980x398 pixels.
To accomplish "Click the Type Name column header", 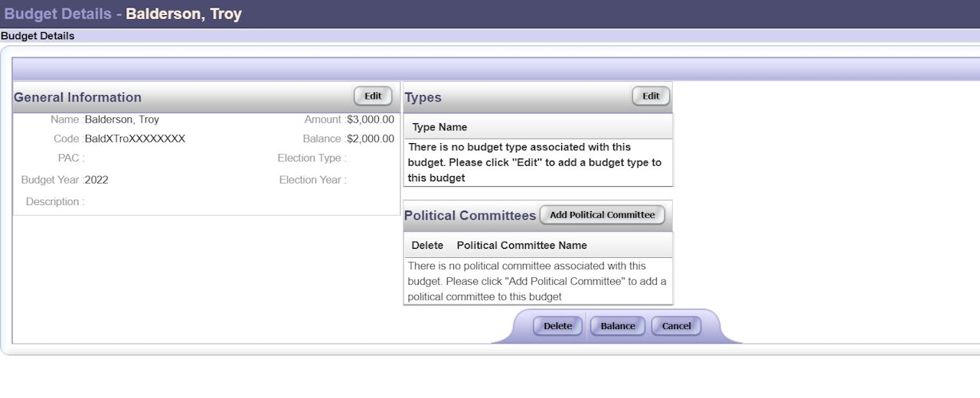I will pos(439,127).
